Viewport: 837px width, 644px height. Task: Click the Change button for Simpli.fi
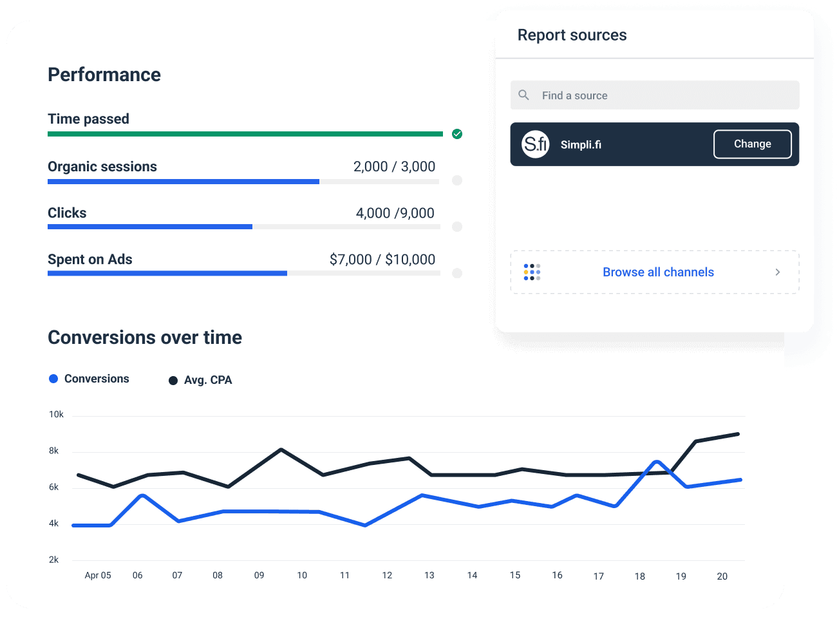(x=752, y=144)
